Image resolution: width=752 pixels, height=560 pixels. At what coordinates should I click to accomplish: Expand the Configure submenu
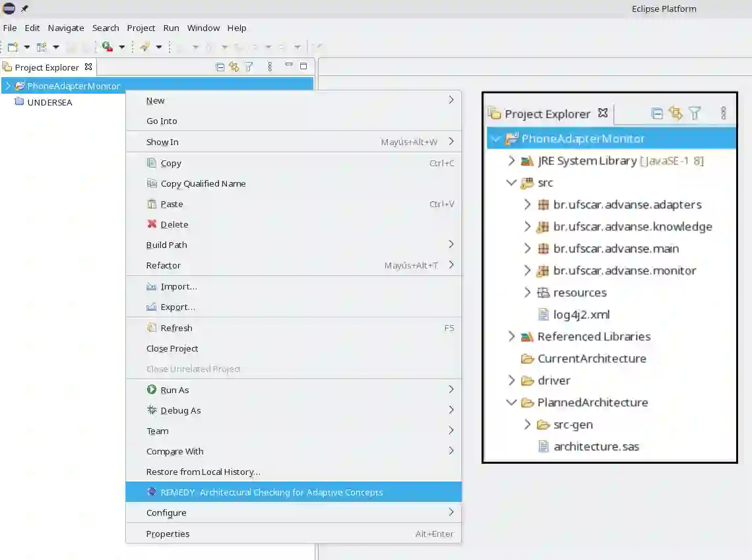click(x=294, y=513)
